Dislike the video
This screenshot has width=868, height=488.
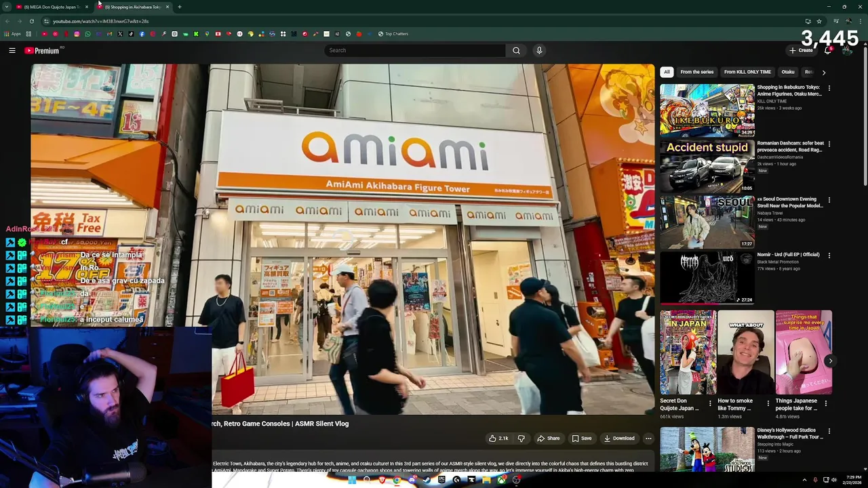pos(521,439)
